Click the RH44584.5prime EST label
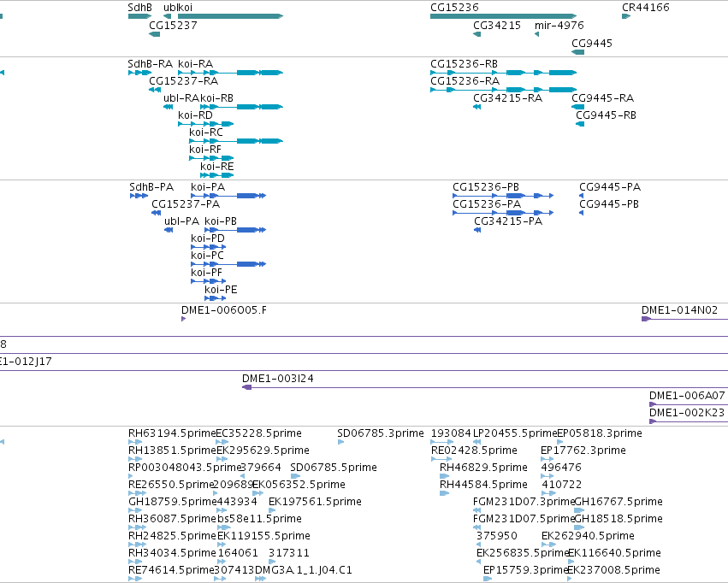Screen dimensions: 728x583 tap(483, 486)
